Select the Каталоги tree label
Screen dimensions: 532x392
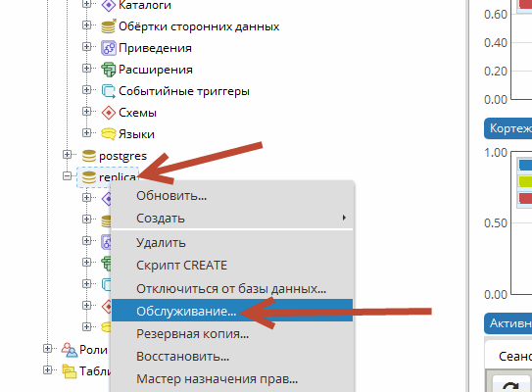[x=145, y=5]
